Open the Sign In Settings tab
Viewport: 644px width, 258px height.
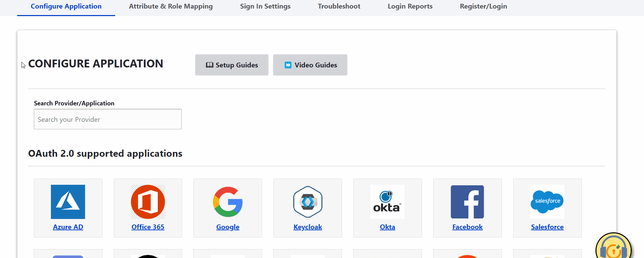(x=265, y=7)
